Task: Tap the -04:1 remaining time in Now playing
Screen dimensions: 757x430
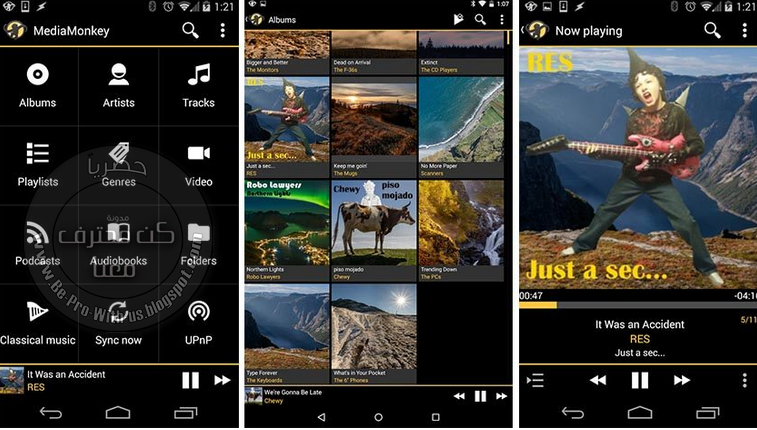Action: click(x=745, y=295)
